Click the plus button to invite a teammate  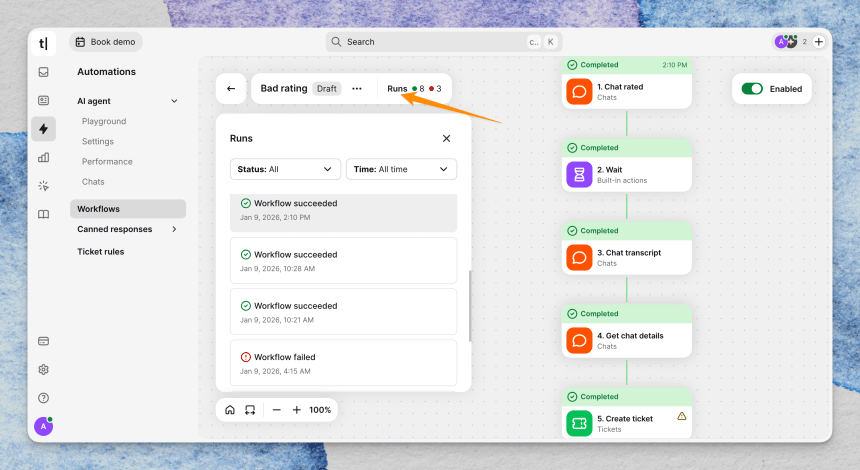pyautogui.click(x=818, y=42)
